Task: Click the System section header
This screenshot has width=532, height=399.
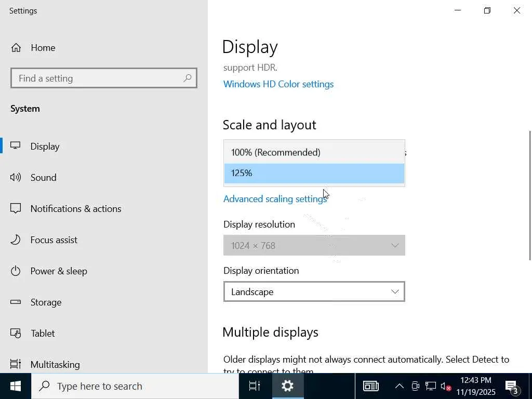Action: 25,109
